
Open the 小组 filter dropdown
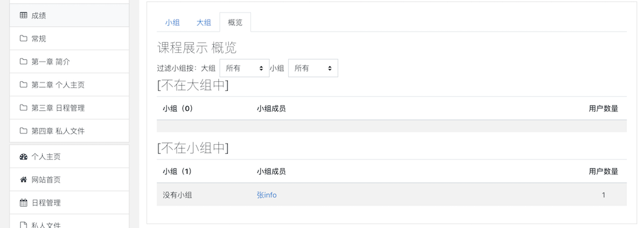(313, 68)
